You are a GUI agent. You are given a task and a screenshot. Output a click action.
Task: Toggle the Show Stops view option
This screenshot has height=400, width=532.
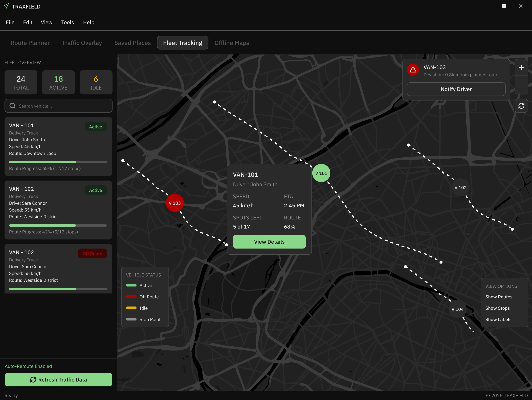coord(497,308)
